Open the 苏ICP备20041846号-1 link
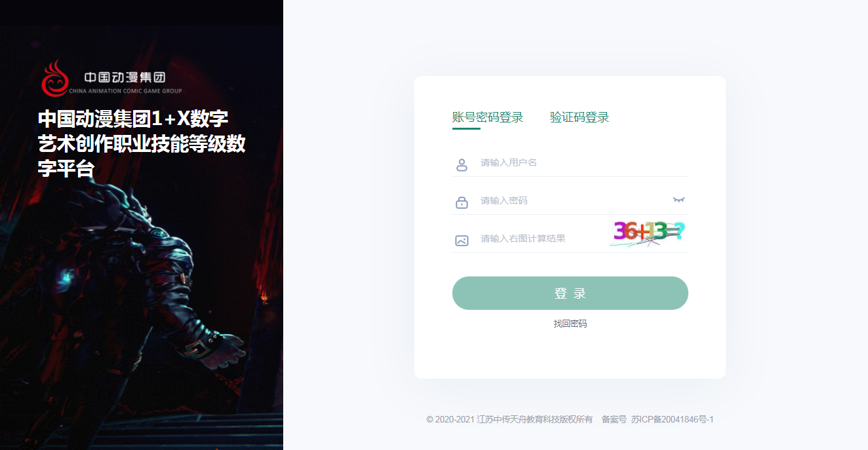Image resolution: width=868 pixels, height=450 pixels. pos(672,419)
